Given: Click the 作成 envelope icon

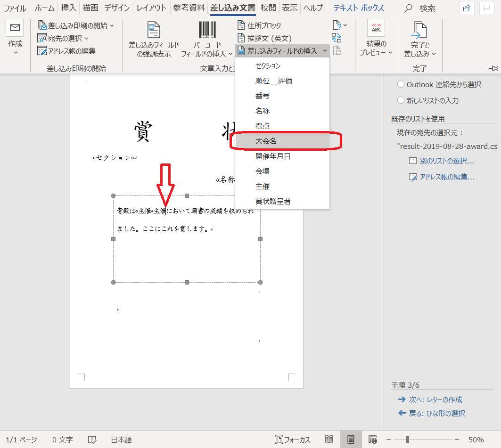Looking at the screenshot, I should (15, 29).
